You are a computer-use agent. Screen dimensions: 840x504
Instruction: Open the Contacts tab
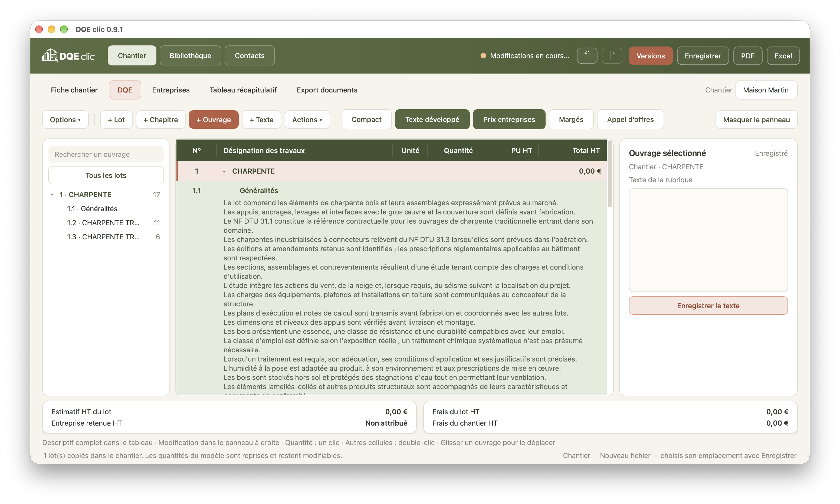250,55
